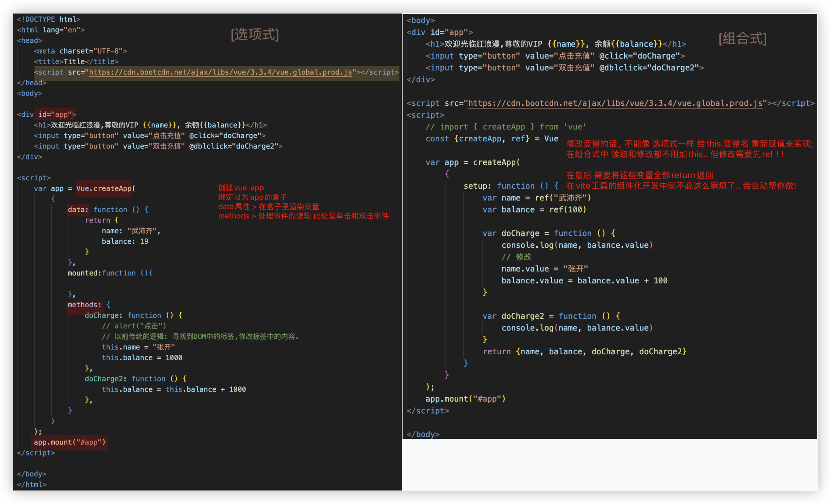This screenshot has height=504, width=831.
Task: Click the red annotation 创建 vue-app
Action: [241, 188]
